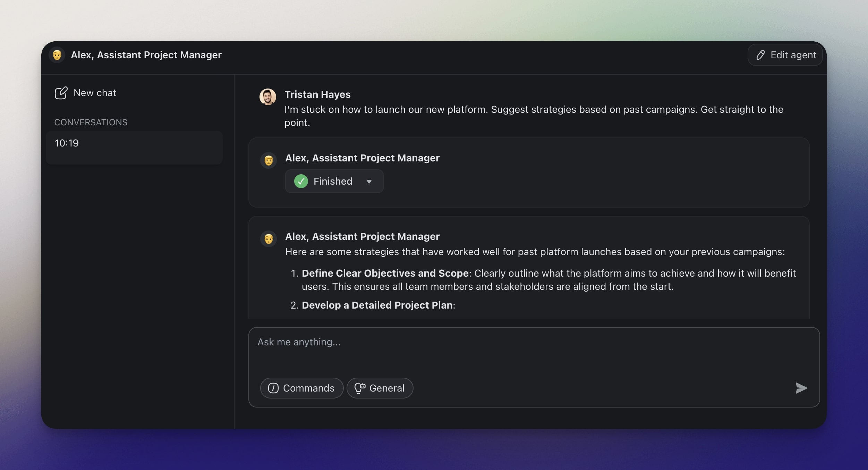868x470 pixels.
Task: Focus the Ask me anything input
Action: tap(520, 351)
